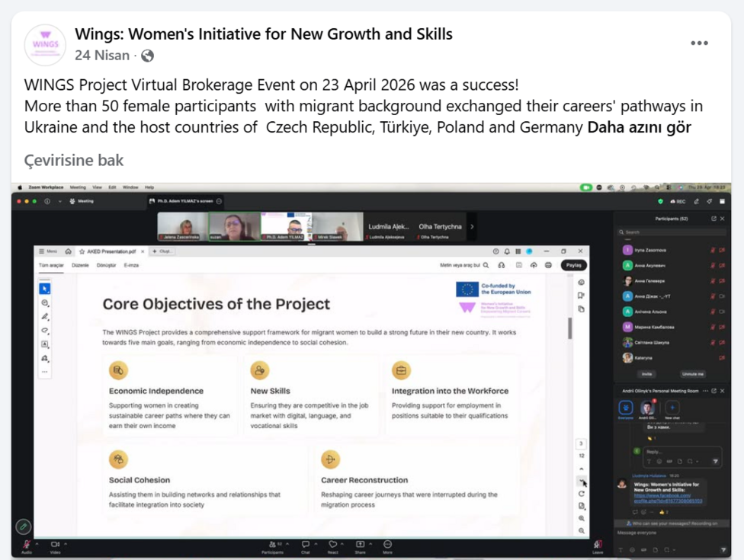The image size is (744, 560).
Task: Choose the freehand draw loop tool
Action: [45, 331]
